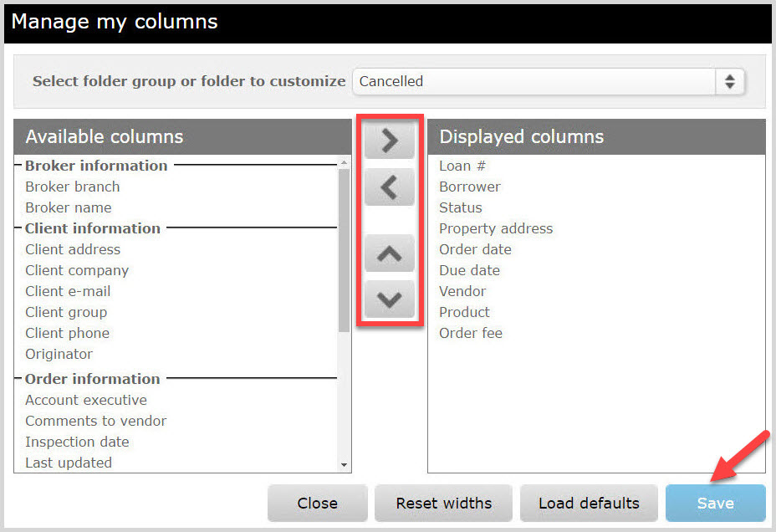Select Property address in Displayed columns
This screenshot has width=776, height=532.
click(x=496, y=228)
